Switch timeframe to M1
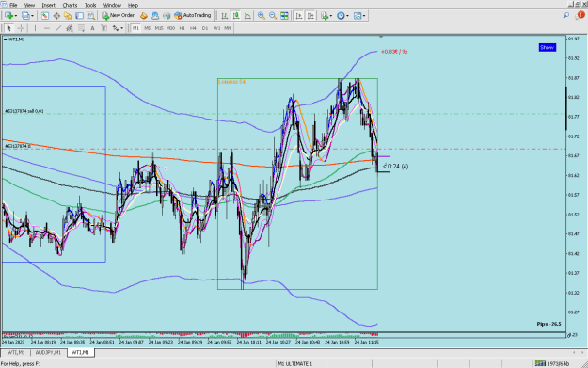Image resolution: width=588 pixels, height=368 pixels. (x=135, y=28)
